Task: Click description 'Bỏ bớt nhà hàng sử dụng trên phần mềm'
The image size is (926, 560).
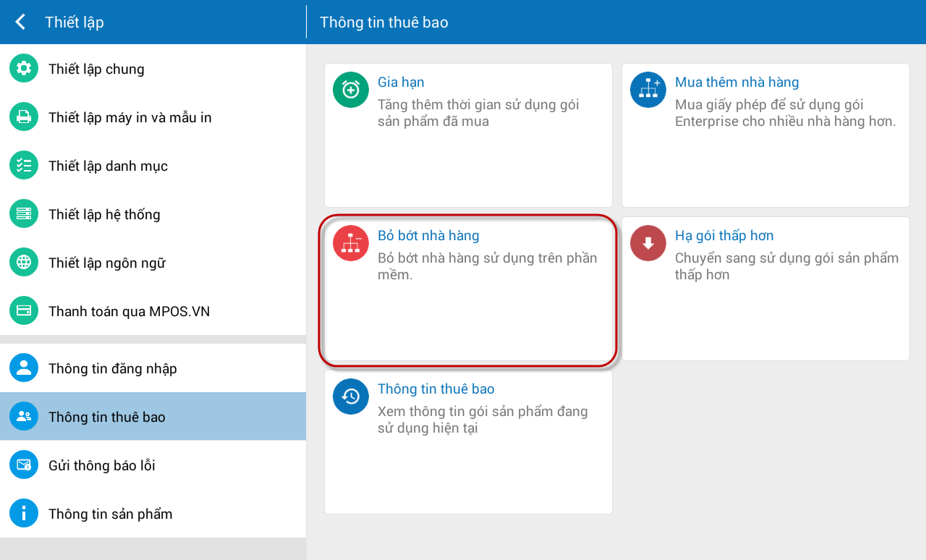Action: pyautogui.click(x=488, y=266)
